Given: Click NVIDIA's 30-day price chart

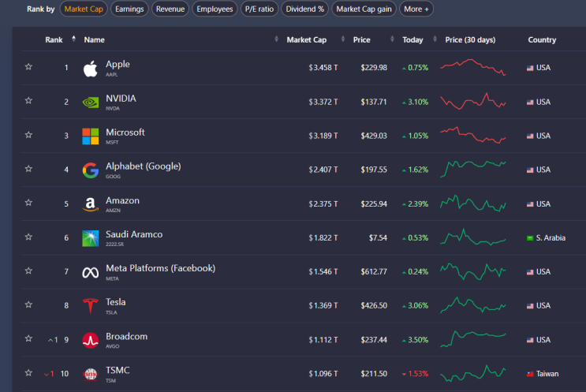Looking at the screenshot, I should (473, 102).
